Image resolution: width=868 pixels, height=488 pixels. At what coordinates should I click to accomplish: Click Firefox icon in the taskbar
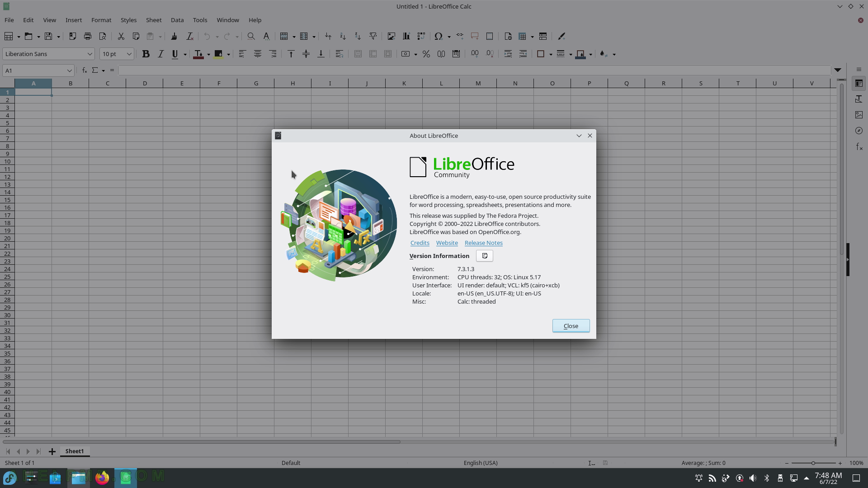click(x=102, y=478)
